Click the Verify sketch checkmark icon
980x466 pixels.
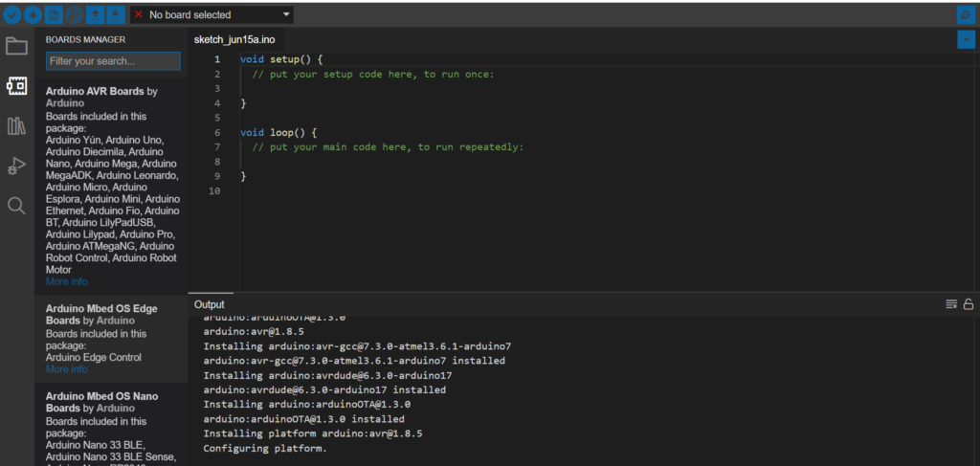coord(12,14)
